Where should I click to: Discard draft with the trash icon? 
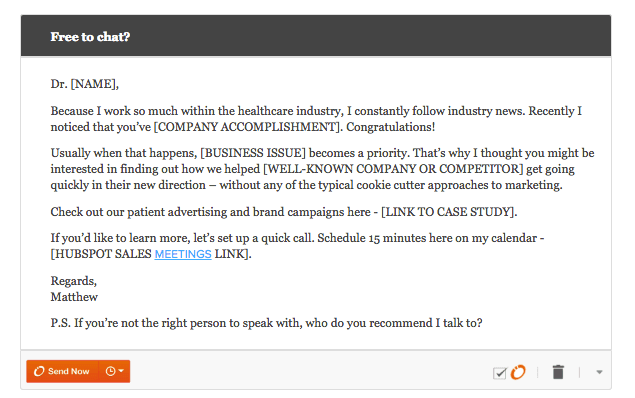click(x=558, y=372)
